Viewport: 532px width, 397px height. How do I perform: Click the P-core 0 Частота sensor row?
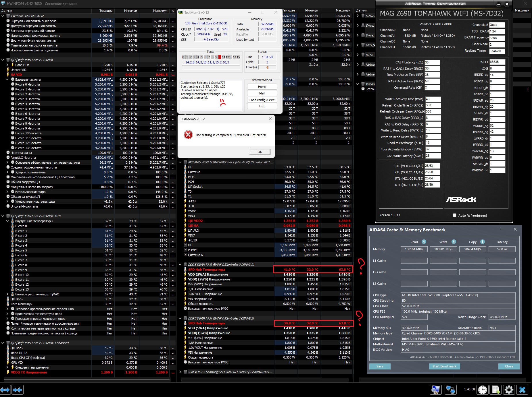(87, 84)
